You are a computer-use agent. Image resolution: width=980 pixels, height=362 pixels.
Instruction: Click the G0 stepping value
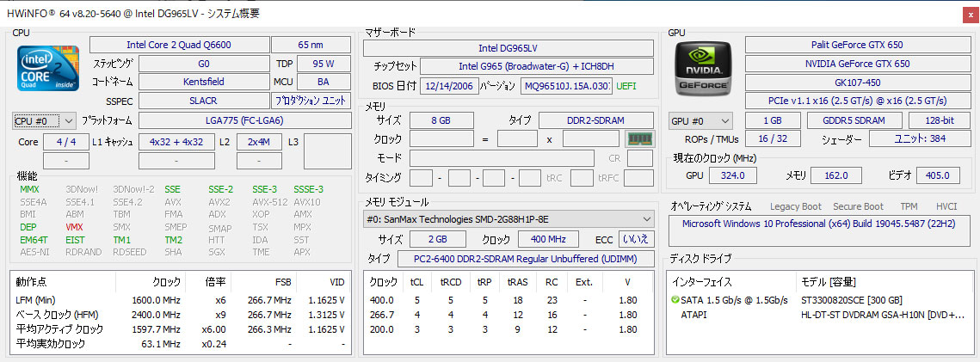coord(204,64)
